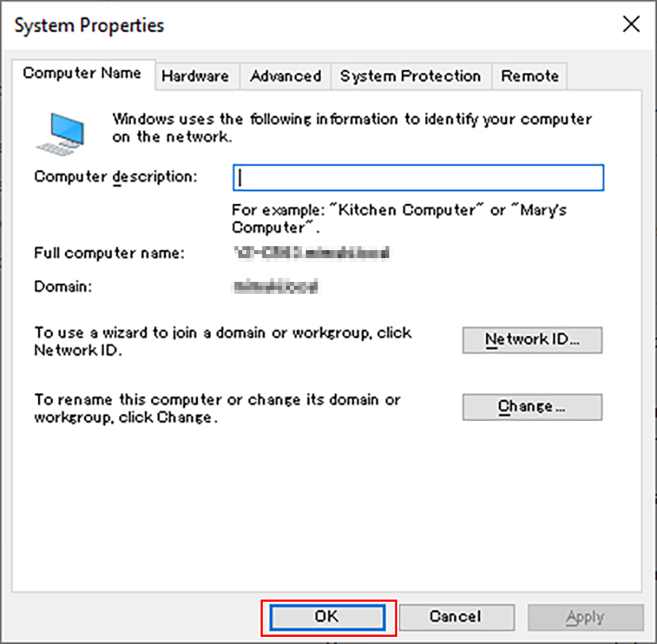Open the Advanced tab
657x644 pixels.
click(x=284, y=76)
